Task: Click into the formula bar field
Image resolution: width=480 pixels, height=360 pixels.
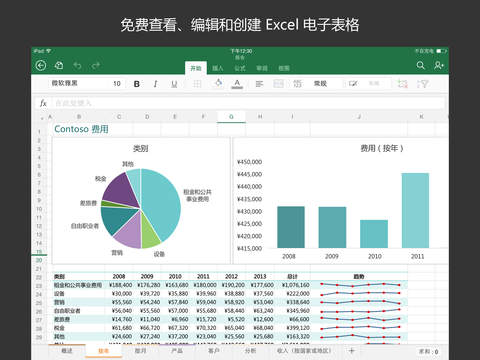Action: click(x=247, y=103)
